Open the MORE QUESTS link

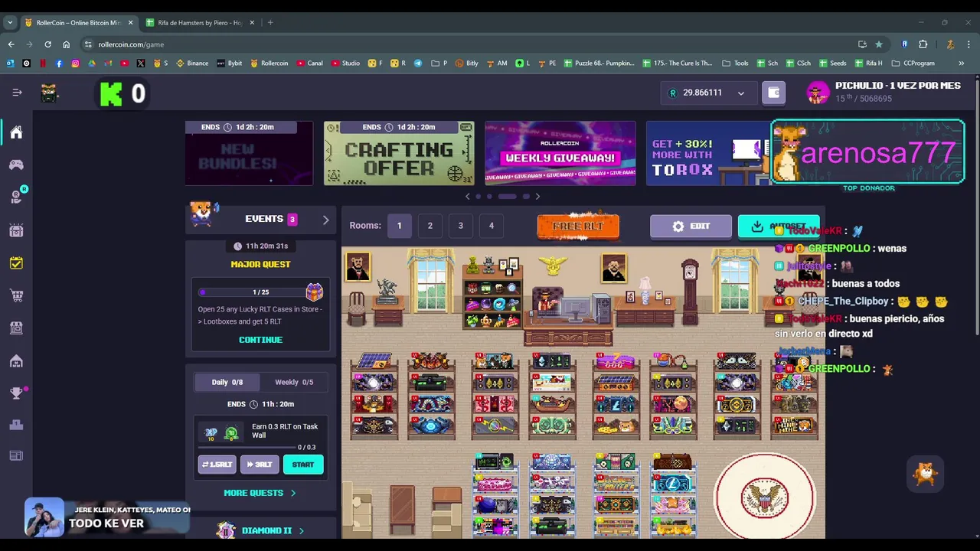[260, 493]
